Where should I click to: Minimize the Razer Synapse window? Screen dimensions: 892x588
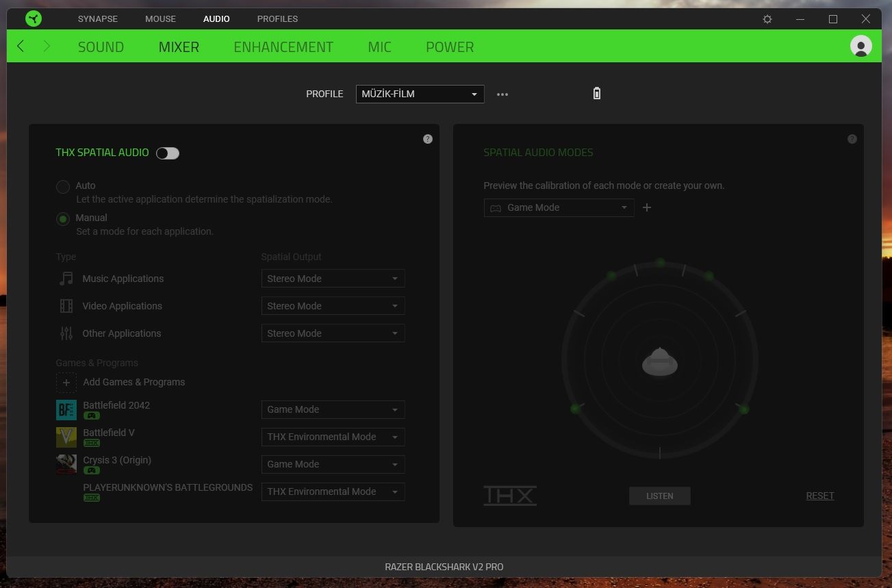point(800,19)
